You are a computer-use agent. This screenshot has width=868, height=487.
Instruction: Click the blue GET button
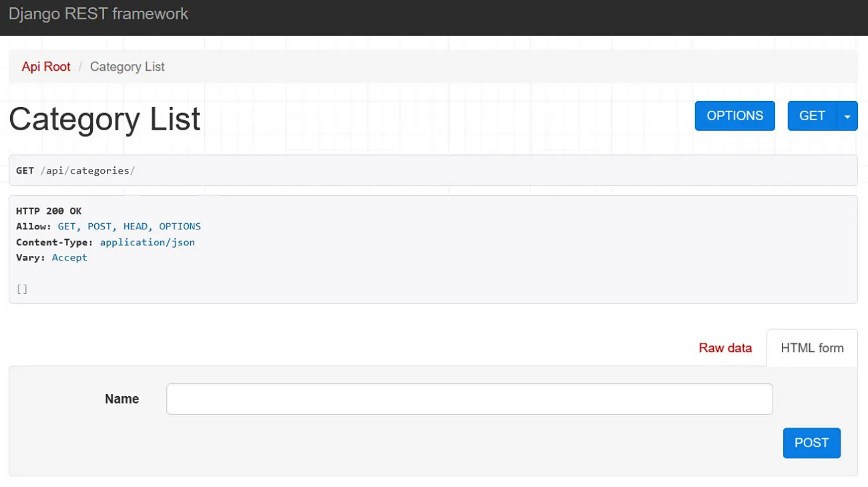tap(812, 116)
